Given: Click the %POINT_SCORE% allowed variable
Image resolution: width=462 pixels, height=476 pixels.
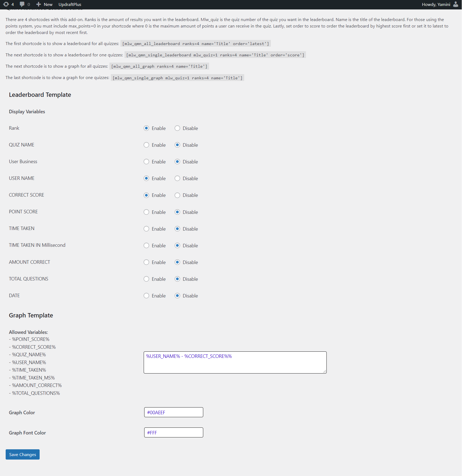Looking at the screenshot, I should 31,339.
